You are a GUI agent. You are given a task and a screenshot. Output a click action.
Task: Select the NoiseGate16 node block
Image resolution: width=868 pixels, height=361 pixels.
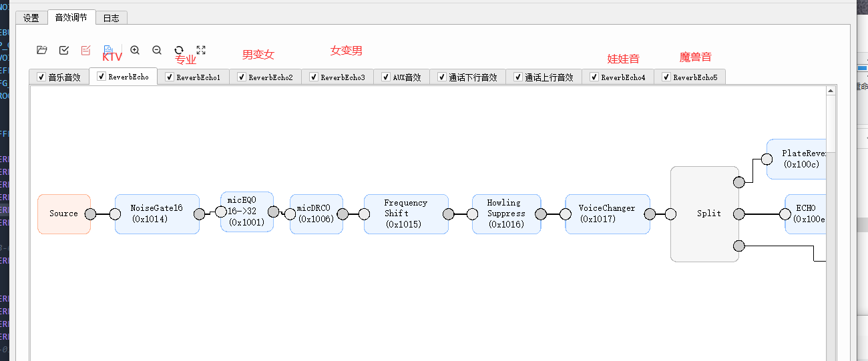pos(157,214)
